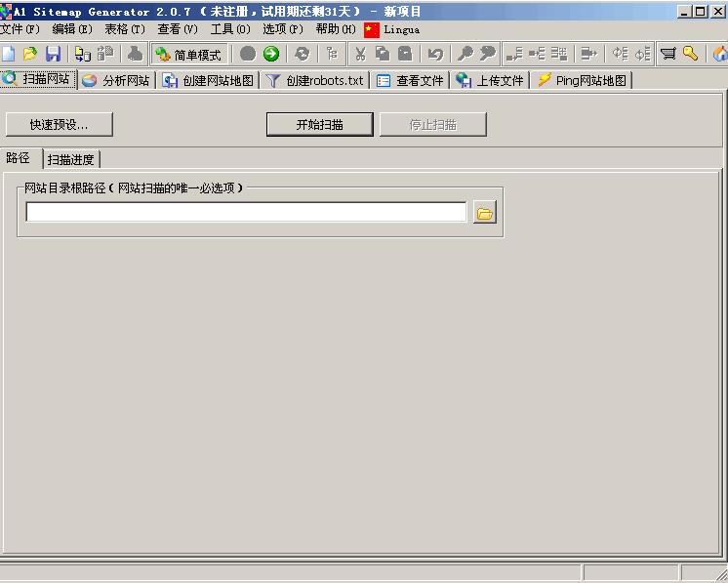728x583 pixels.
Task: Click the 快速预设... button
Action: 59,124
